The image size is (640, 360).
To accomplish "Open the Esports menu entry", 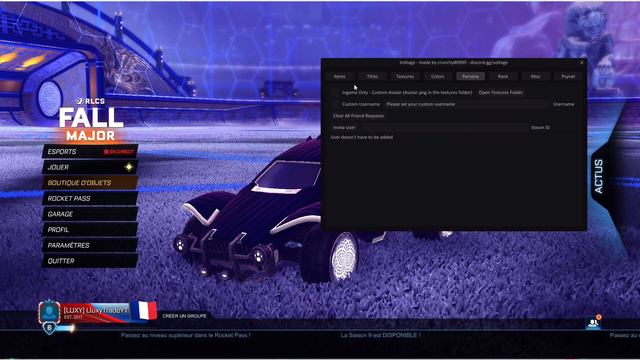I will click(x=90, y=151).
